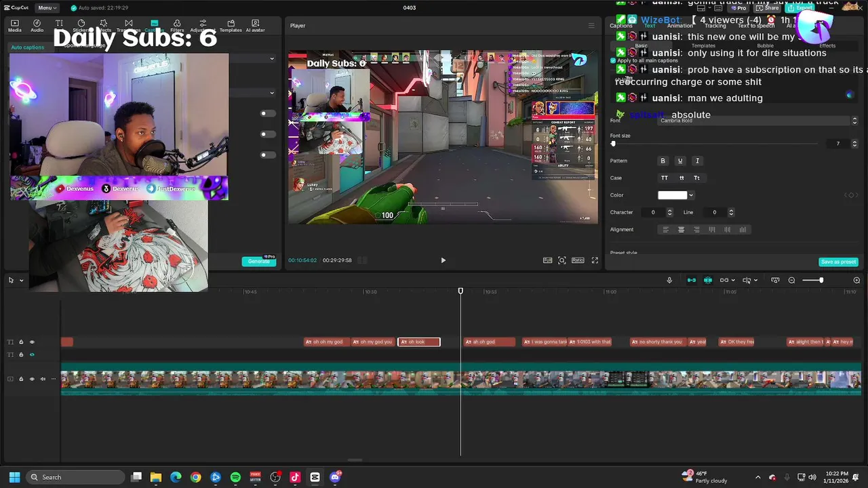Align text to center
868x488 pixels.
(x=682, y=230)
